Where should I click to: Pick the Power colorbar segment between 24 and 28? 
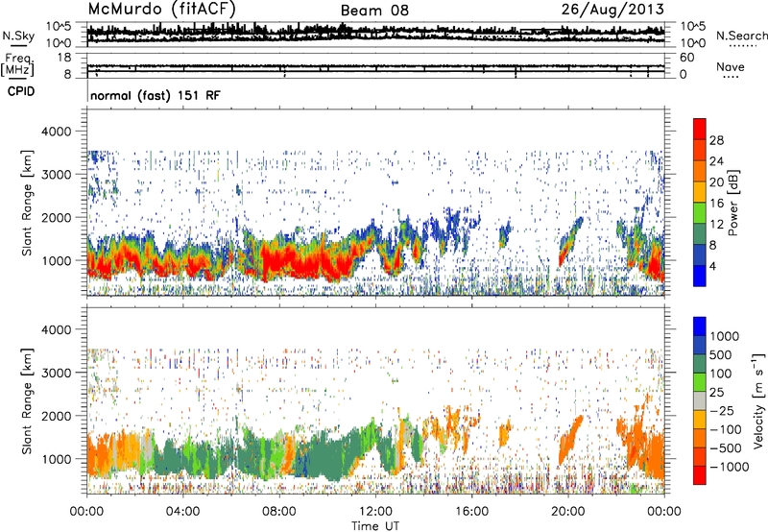click(x=700, y=150)
